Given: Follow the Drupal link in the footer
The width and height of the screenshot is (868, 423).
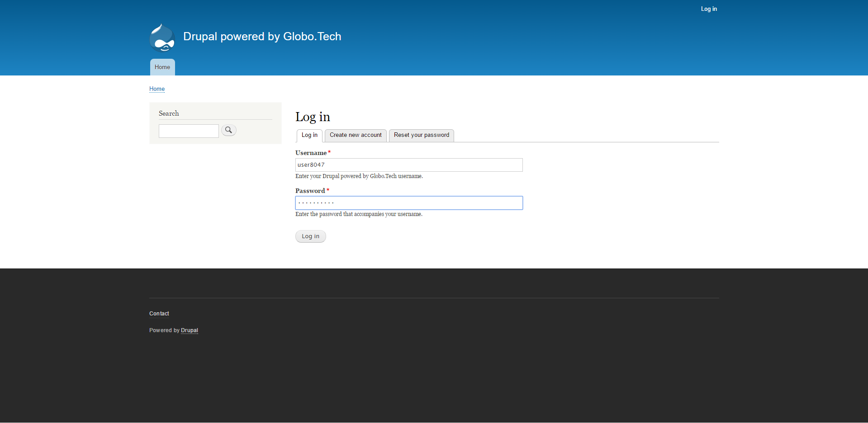Looking at the screenshot, I should (190, 330).
